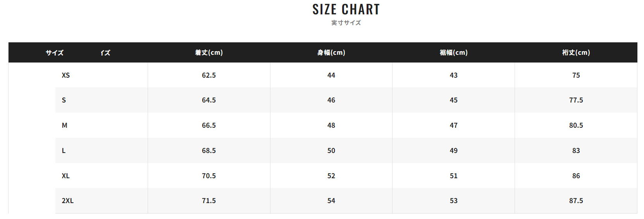Click the XL size row label

click(x=66, y=176)
